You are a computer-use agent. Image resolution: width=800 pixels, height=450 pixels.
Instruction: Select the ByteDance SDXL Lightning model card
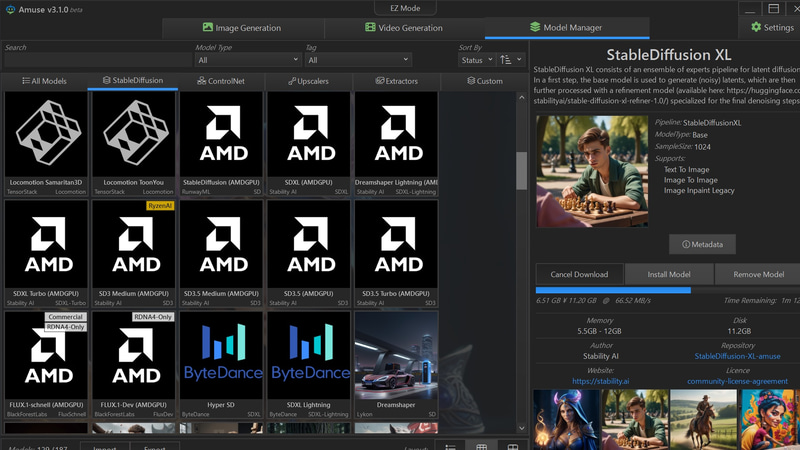pyautogui.click(x=309, y=365)
